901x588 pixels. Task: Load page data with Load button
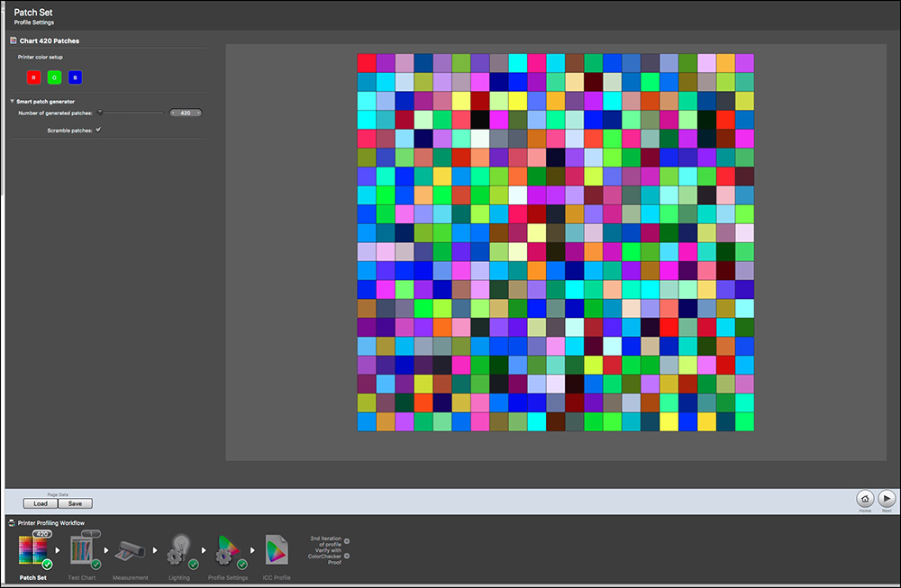pos(41,503)
